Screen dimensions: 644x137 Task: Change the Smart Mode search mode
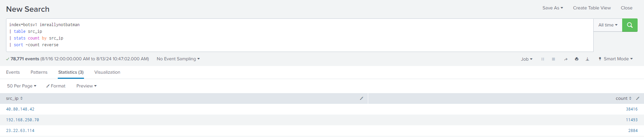click(615, 59)
